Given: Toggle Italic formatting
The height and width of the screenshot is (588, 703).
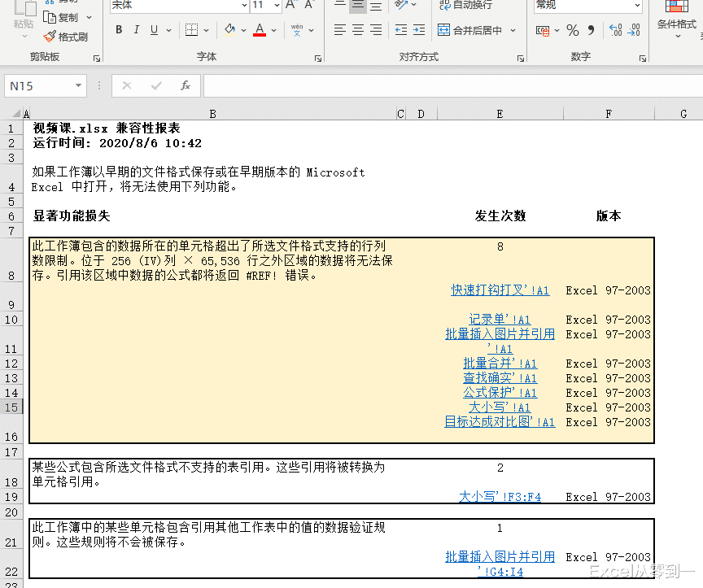Looking at the screenshot, I should pos(137,29).
